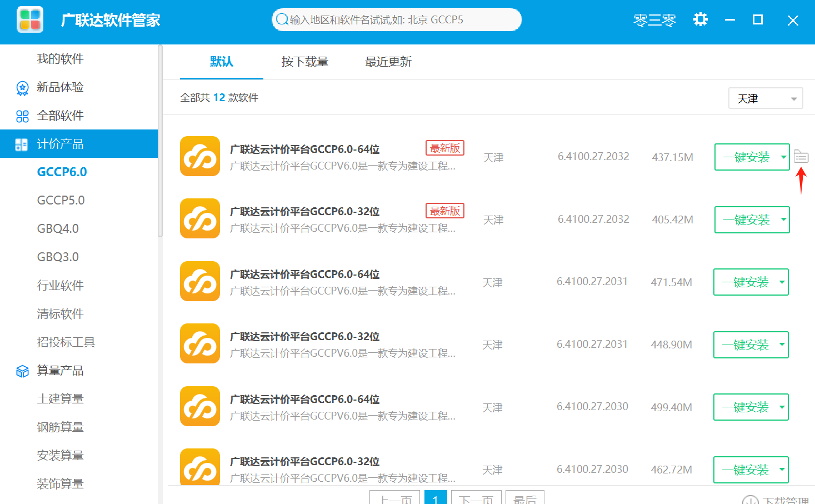
Task: Open 我的软件 in sidebar
Action: 60,59
